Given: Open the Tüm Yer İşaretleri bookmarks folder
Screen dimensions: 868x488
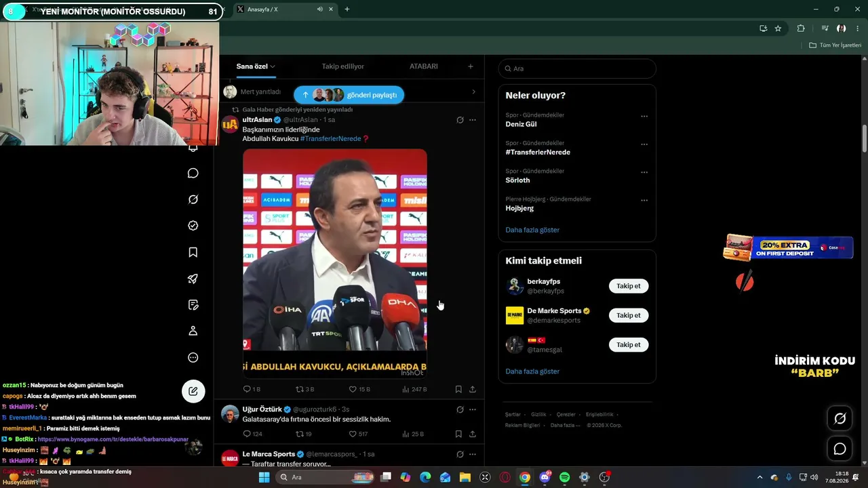Looking at the screenshot, I should 835,45.
